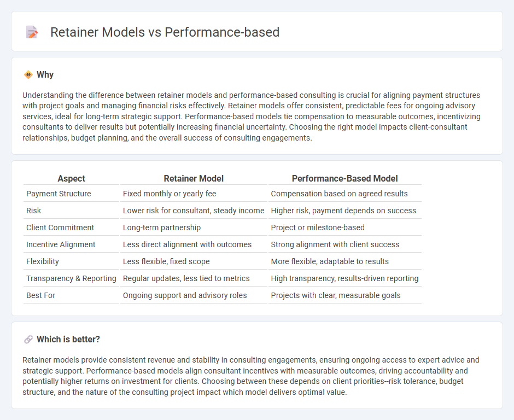Select the 'Flexibility' row label
This screenshot has height=420, width=514.
point(43,261)
